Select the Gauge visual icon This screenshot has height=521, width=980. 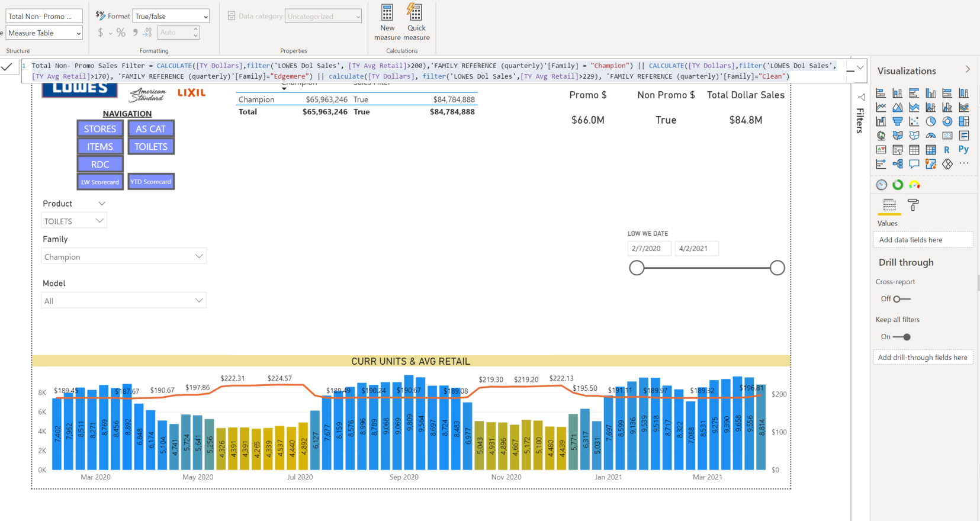931,136
